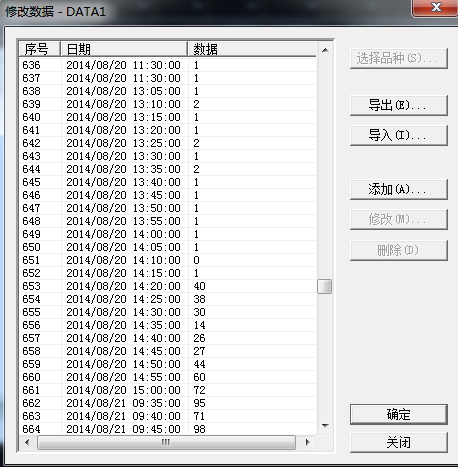Confirm with the 确定 button
Screen dimensions: 458x467
click(x=398, y=414)
